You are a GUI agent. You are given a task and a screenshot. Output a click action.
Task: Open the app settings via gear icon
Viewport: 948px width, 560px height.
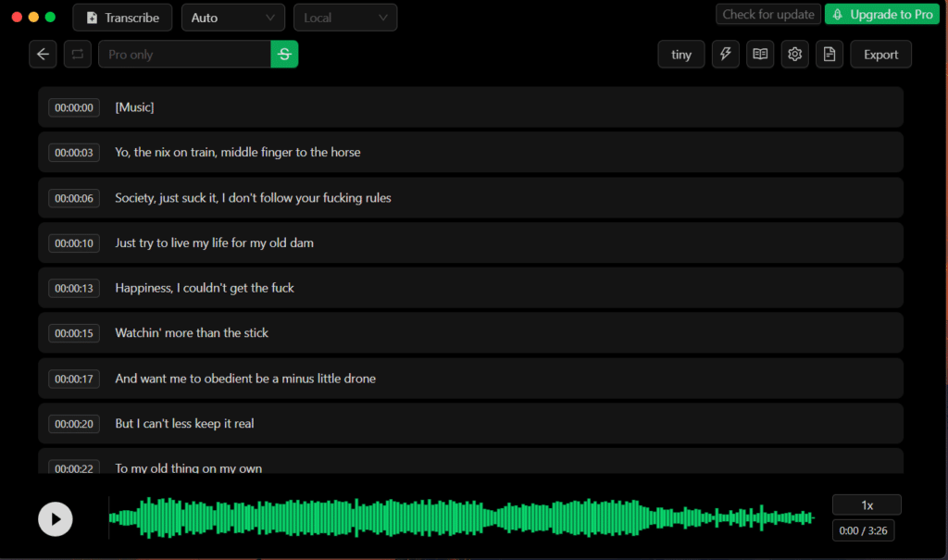(794, 54)
